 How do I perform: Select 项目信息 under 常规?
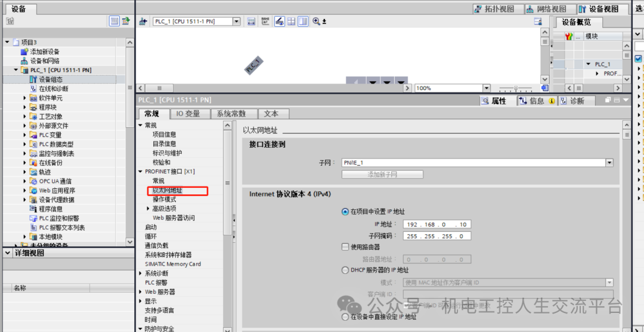[x=165, y=135]
